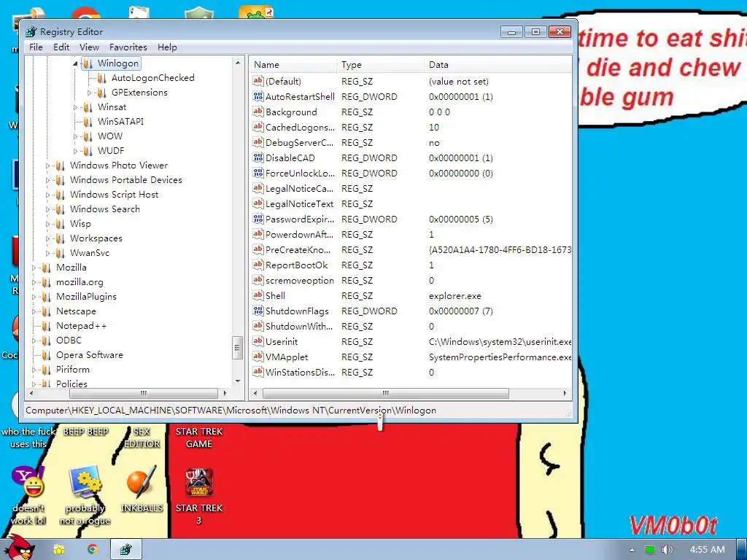Expand the GPExtensions key
The image size is (747, 560).
tap(89, 93)
